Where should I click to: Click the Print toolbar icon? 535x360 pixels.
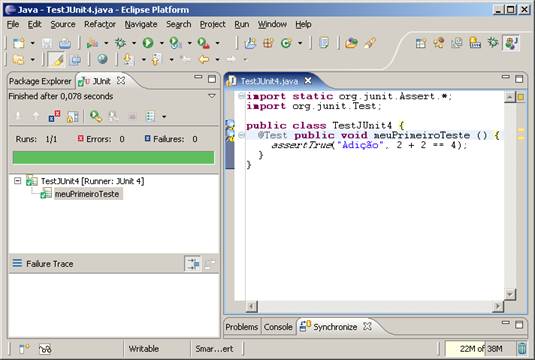tap(64, 43)
